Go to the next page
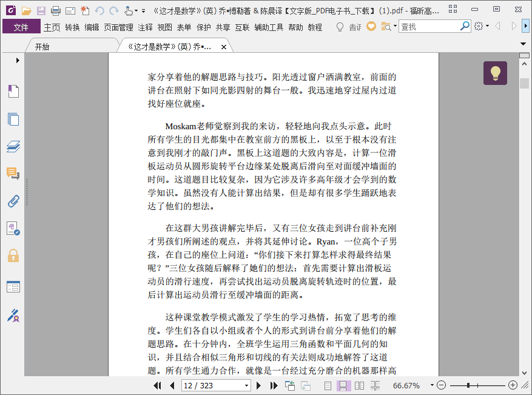The width and height of the screenshot is (532, 395). coord(258,385)
